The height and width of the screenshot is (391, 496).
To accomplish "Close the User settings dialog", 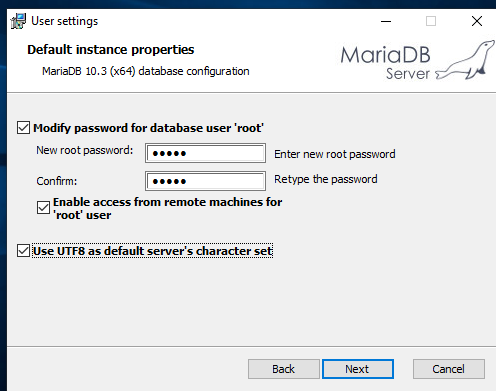I will tap(477, 21).
